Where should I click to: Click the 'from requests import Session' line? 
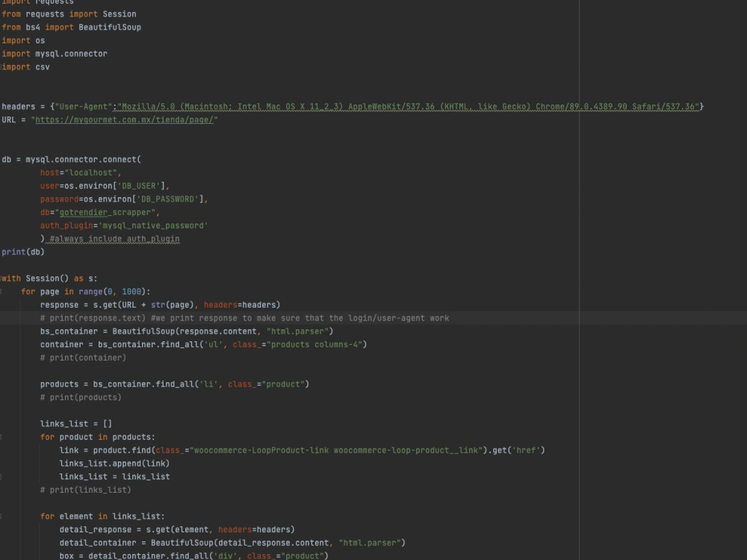(69, 14)
